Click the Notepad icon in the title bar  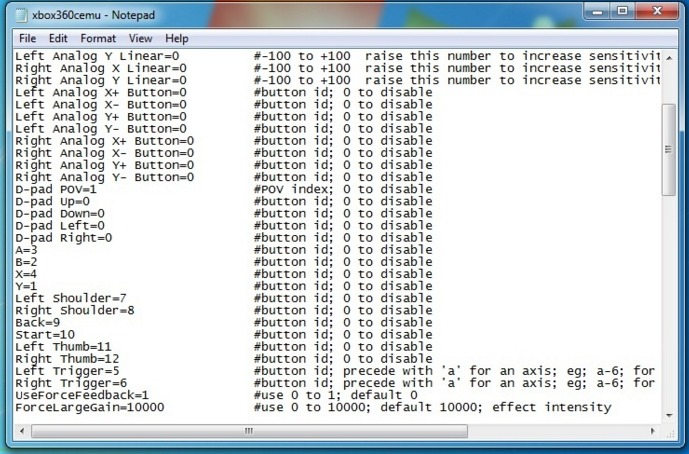tap(20, 15)
